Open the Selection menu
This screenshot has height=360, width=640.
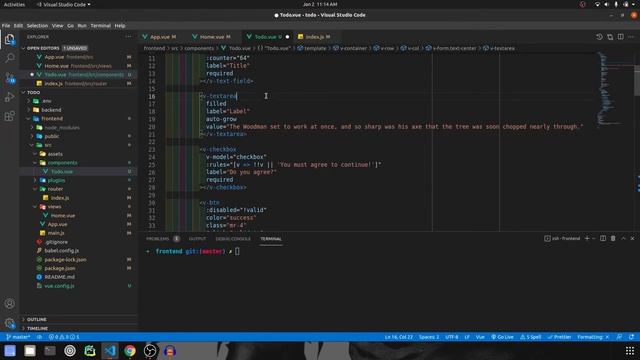(x=37, y=26)
